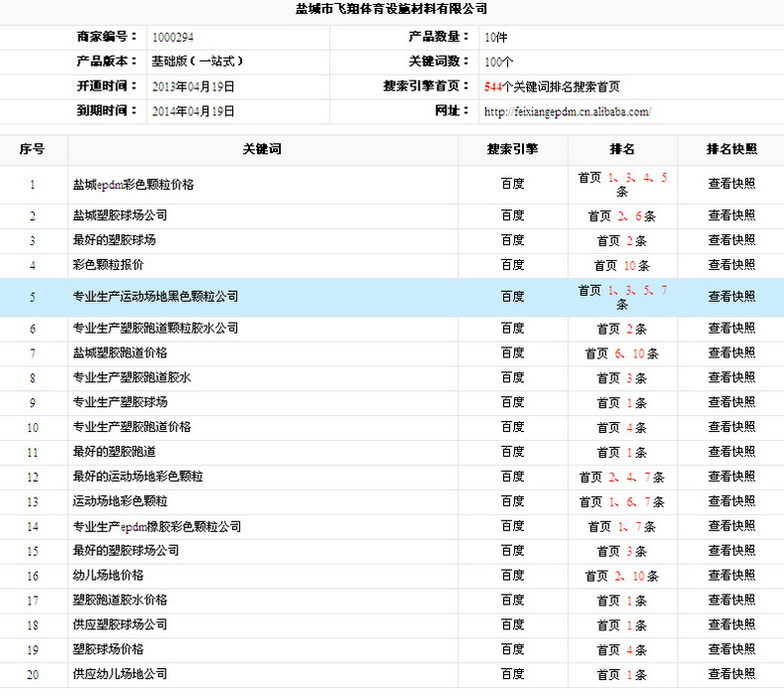784x694 pixels.
Task: Click rank cell 首页 2、6条 in row 2
Action: coord(622,216)
